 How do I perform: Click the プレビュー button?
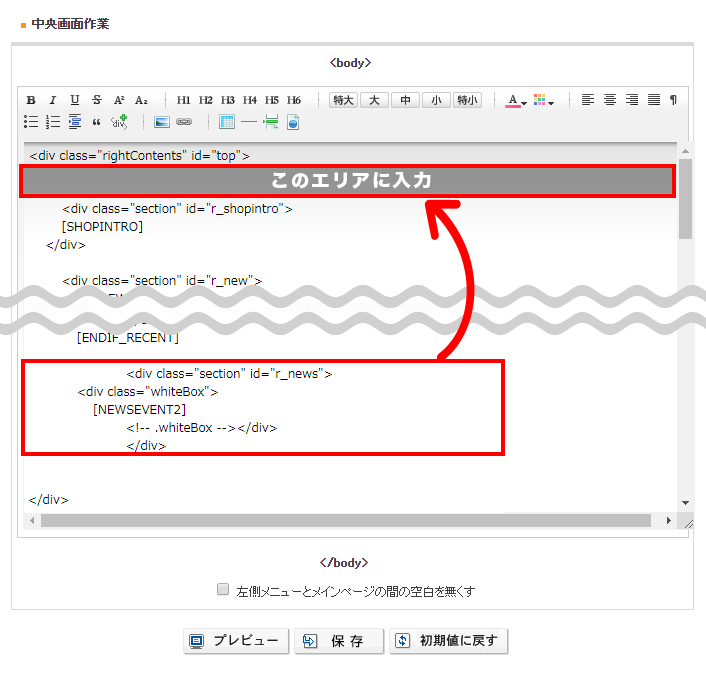[236, 641]
